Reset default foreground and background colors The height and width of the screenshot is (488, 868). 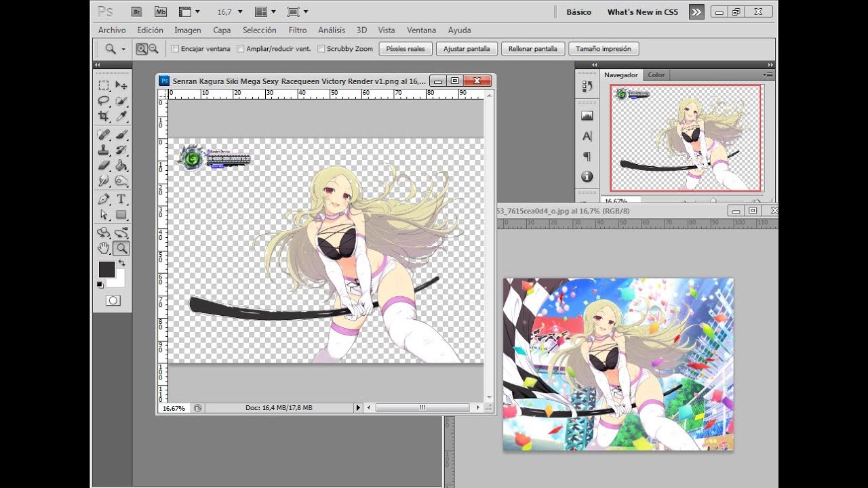100,285
